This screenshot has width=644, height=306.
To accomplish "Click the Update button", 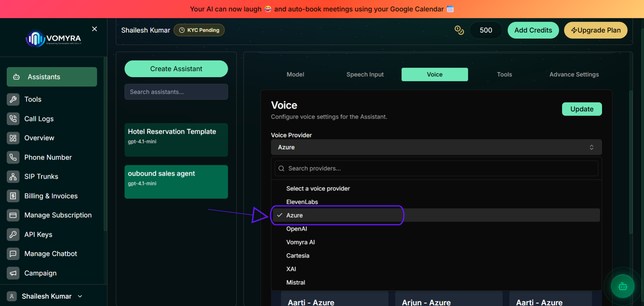I will point(582,109).
